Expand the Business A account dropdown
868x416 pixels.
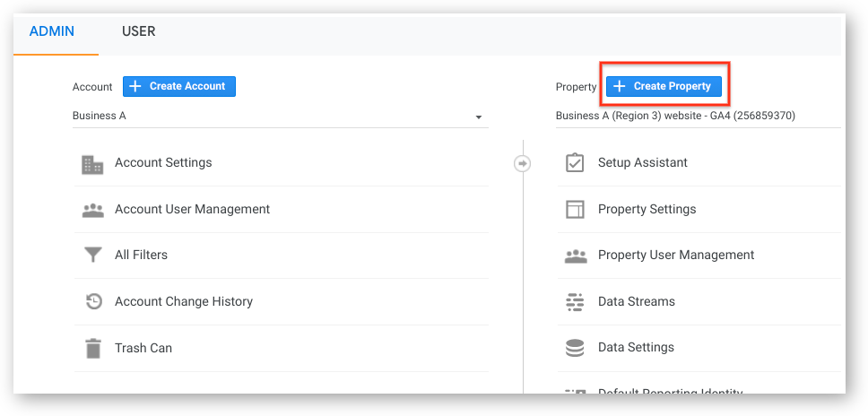click(x=478, y=117)
